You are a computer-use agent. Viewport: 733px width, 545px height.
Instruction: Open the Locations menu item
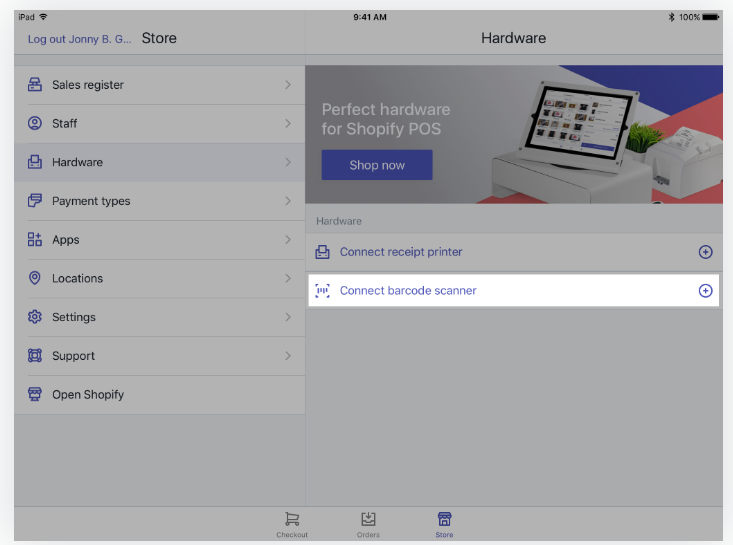(x=159, y=278)
